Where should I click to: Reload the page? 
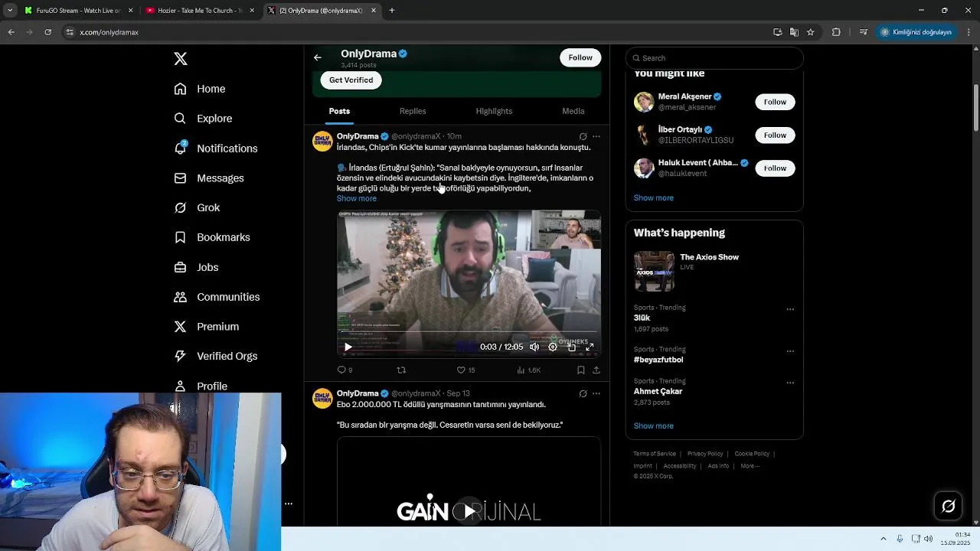[47, 32]
